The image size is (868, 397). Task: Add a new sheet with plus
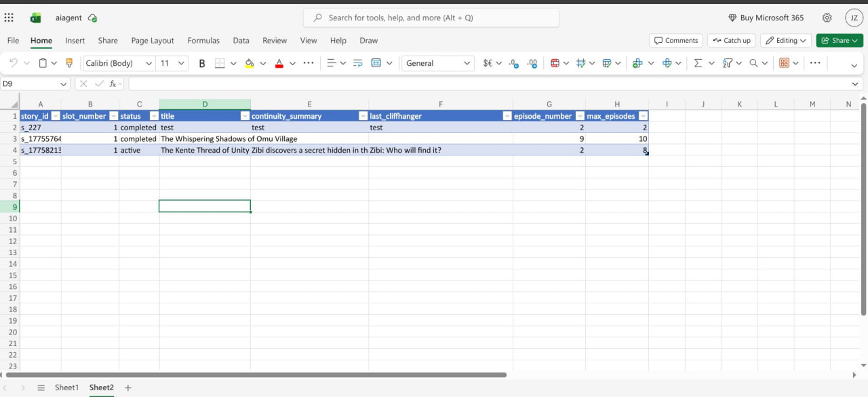click(127, 387)
